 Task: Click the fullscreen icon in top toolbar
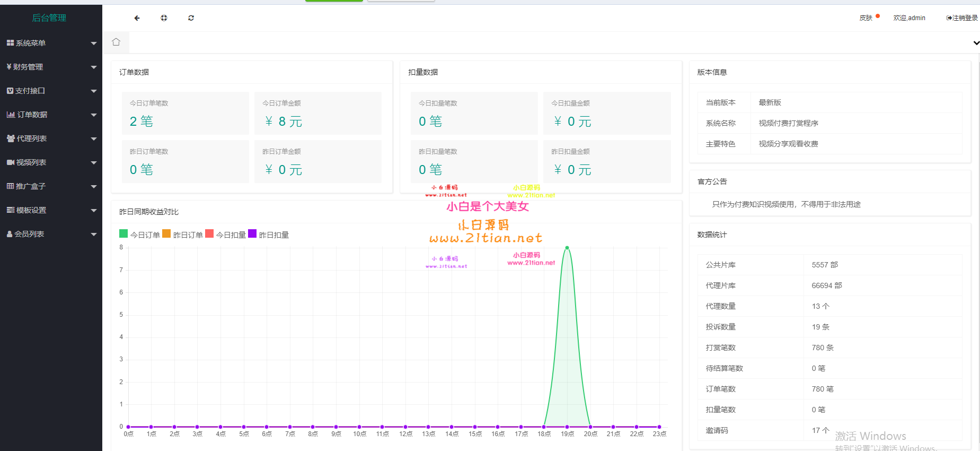[x=164, y=18]
